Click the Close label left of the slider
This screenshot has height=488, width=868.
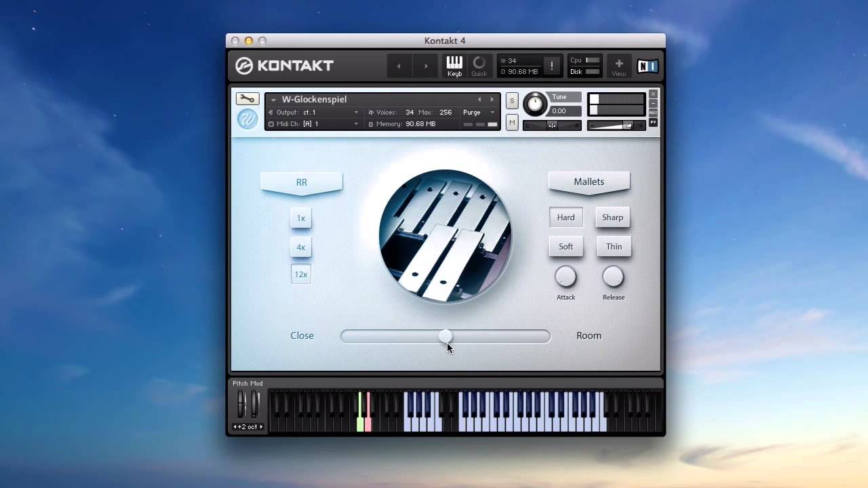point(302,335)
